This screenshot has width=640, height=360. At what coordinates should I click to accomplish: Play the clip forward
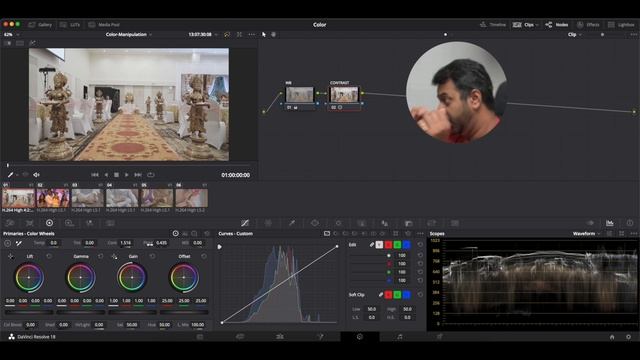click(127, 175)
